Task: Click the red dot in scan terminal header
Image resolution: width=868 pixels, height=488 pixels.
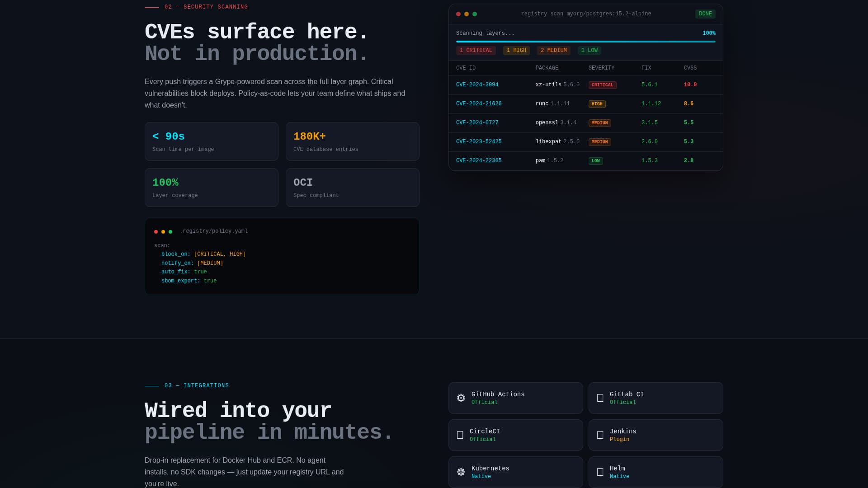Action: pyautogui.click(x=458, y=14)
